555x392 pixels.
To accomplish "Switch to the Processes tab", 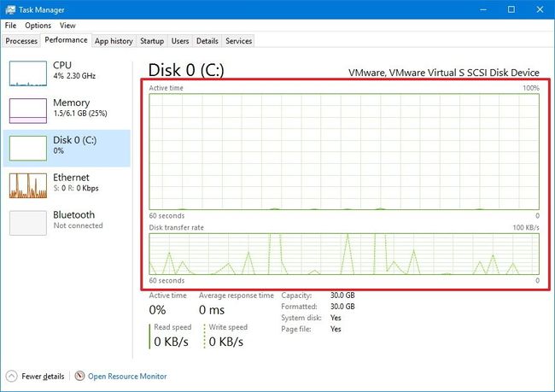I will coord(21,41).
